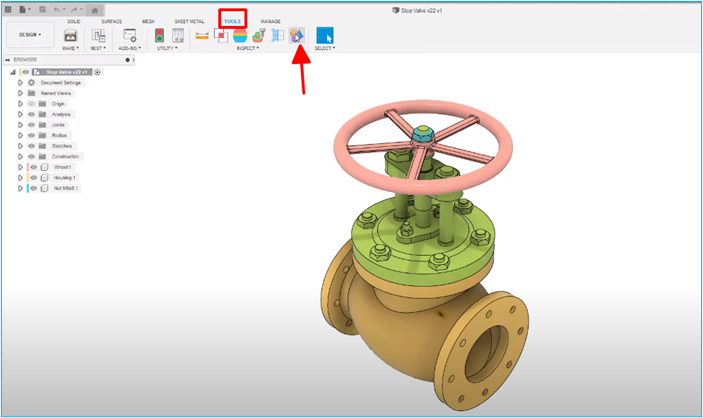Click the Home icon in top bar

pyautogui.click(x=95, y=10)
